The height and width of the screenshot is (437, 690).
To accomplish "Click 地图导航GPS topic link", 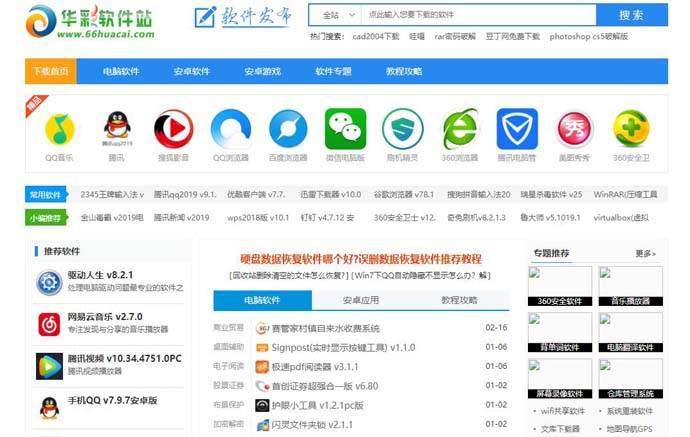I will click(x=629, y=429).
